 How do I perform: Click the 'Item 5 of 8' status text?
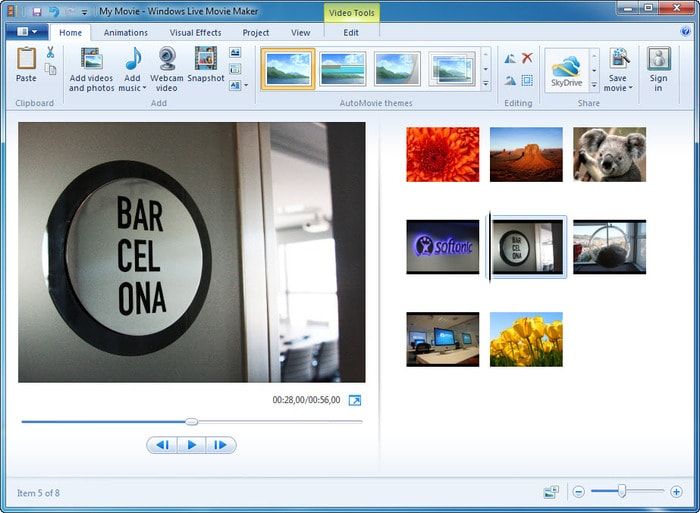(38, 493)
